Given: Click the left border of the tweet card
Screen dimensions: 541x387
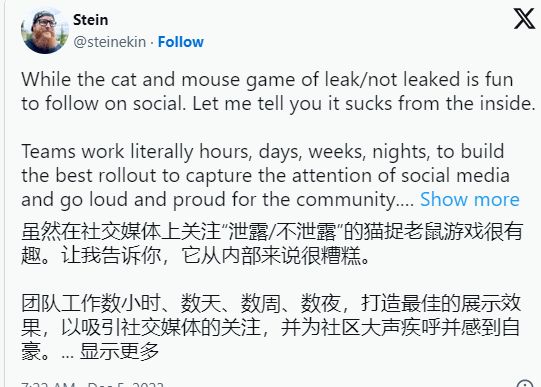Looking at the screenshot, I should tap(4, 194).
